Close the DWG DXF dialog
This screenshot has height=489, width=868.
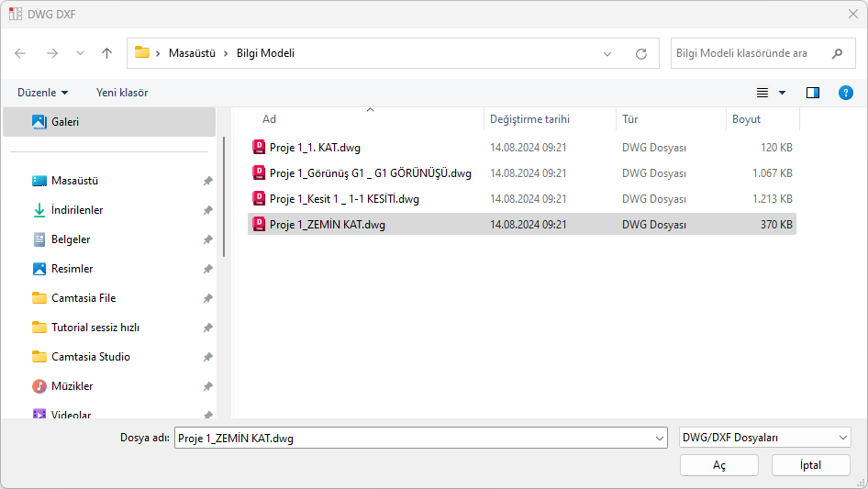(853, 14)
